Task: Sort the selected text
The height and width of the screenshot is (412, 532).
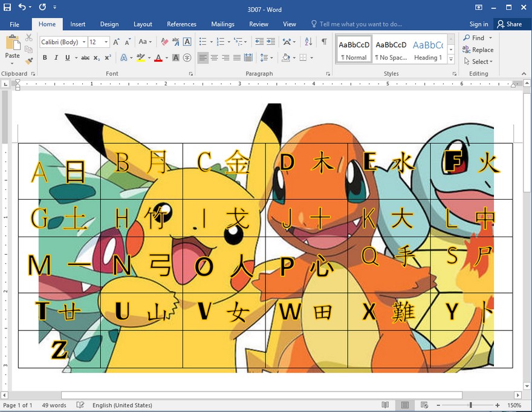Action: click(308, 42)
